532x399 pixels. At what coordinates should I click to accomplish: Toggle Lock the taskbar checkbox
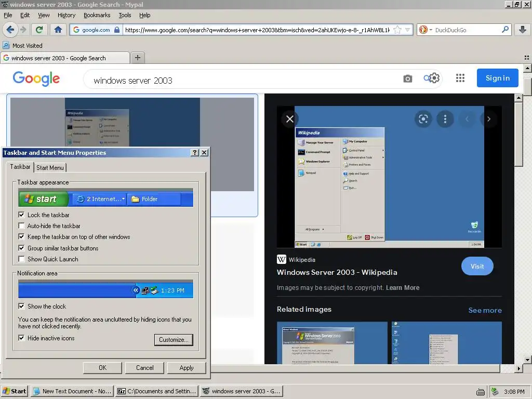(x=21, y=215)
